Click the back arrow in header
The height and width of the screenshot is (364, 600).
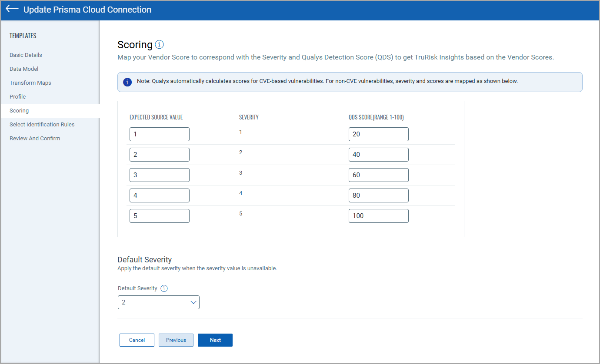tap(12, 9)
